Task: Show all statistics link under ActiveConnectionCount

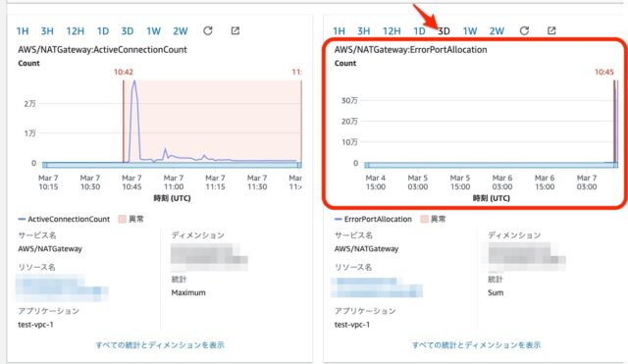Action: 160,344
